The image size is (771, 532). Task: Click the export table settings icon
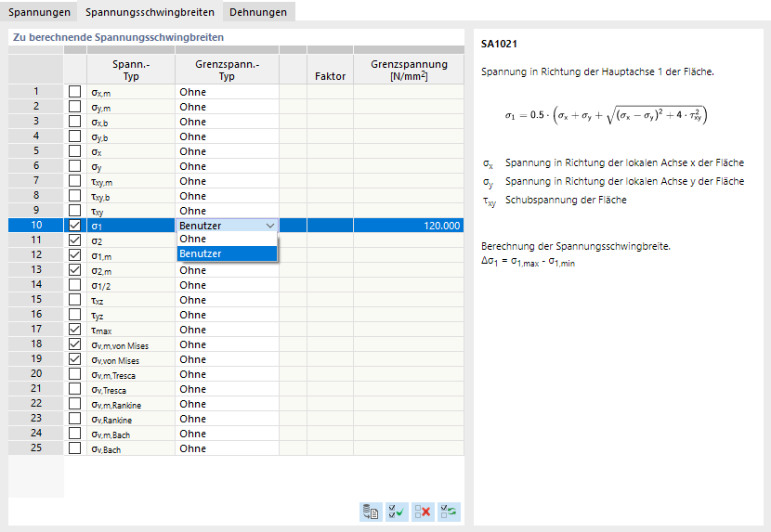371,512
